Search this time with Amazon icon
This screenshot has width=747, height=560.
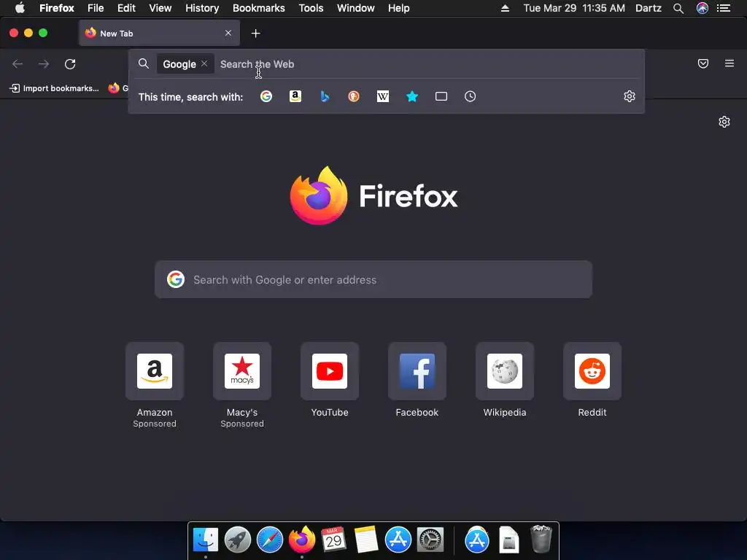click(295, 97)
